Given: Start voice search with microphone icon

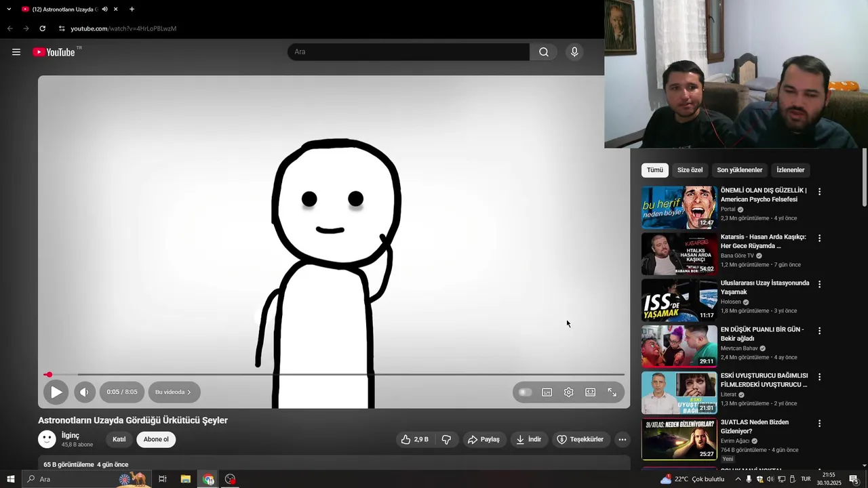Looking at the screenshot, I should (574, 52).
